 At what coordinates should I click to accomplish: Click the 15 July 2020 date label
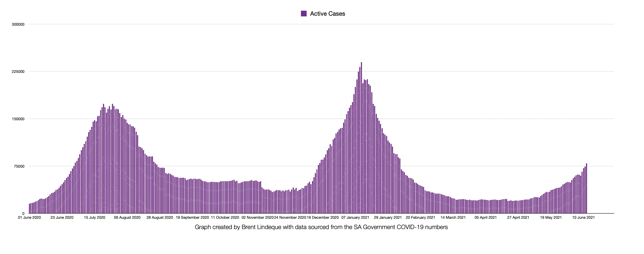click(94, 217)
